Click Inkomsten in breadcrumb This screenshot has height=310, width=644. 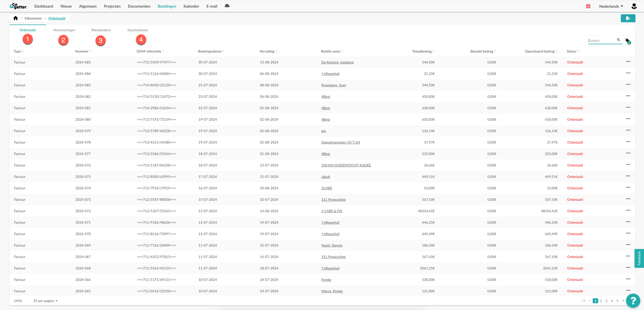click(33, 18)
